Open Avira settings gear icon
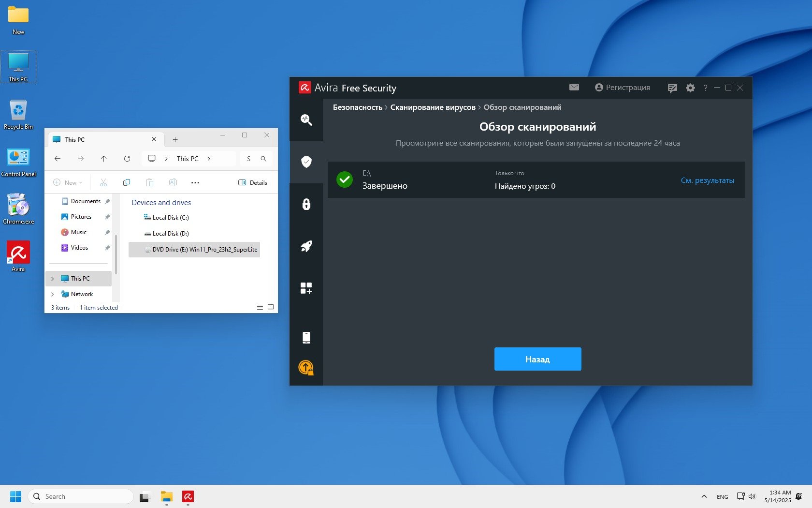This screenshot has height=508, width=812. [690, 88]
